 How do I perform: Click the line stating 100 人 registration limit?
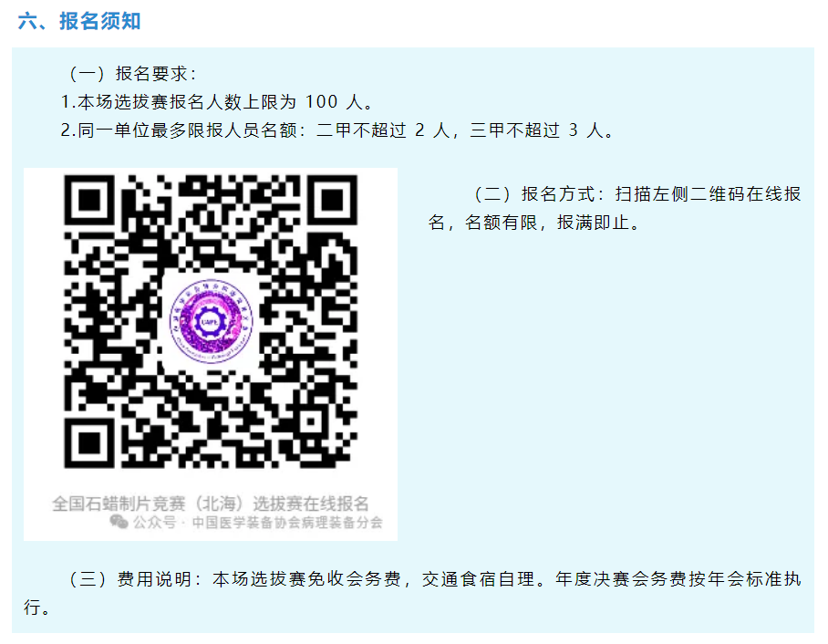[218, 101]
